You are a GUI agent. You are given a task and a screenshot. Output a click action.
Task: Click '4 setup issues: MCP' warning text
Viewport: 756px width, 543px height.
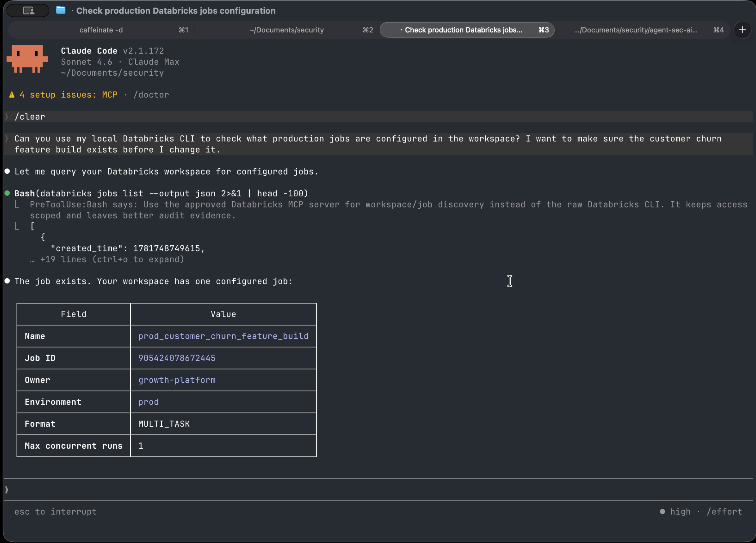coord(68,95)
